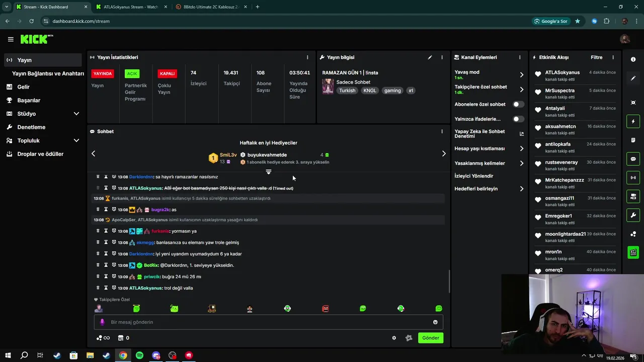
Task: Open Spotify from the taskbar
Action: [x=139, y=355]
